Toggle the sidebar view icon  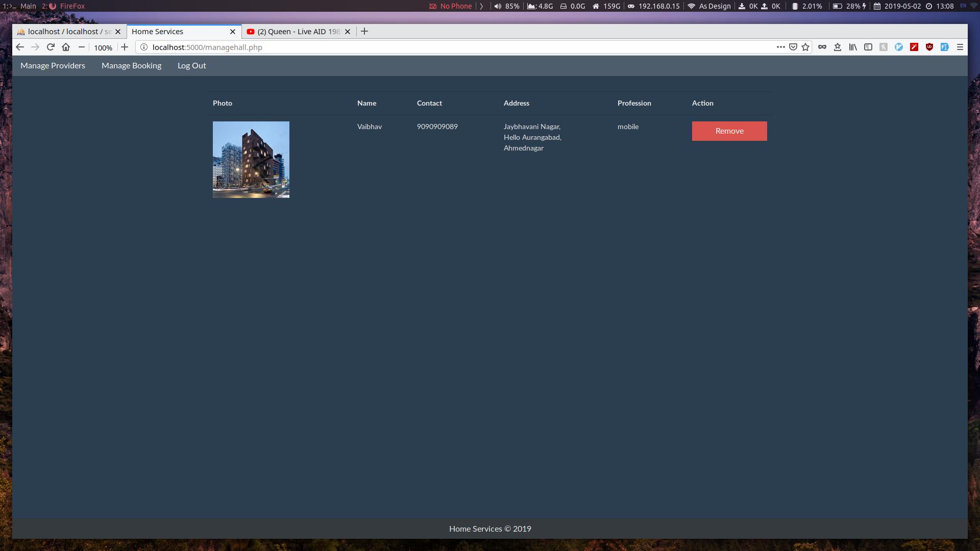pos(868,47)
